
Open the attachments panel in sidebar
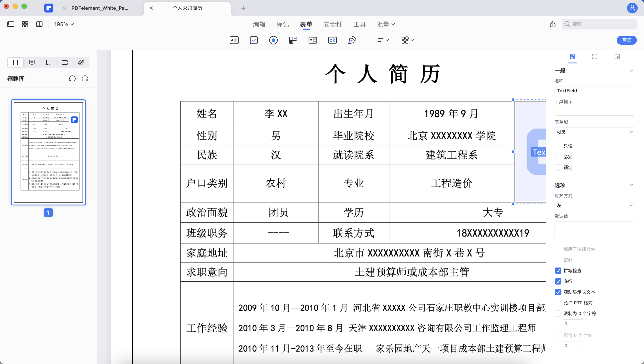click(x=81, y=62)
